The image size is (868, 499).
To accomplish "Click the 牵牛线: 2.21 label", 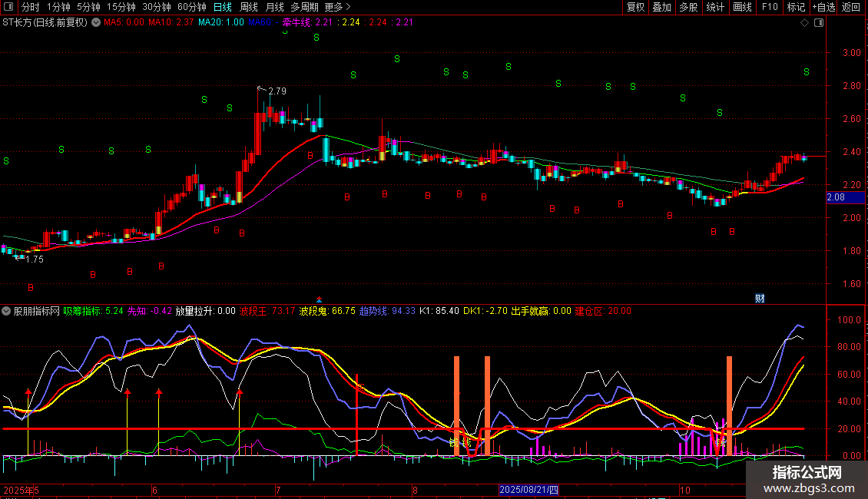I will 307,23.
